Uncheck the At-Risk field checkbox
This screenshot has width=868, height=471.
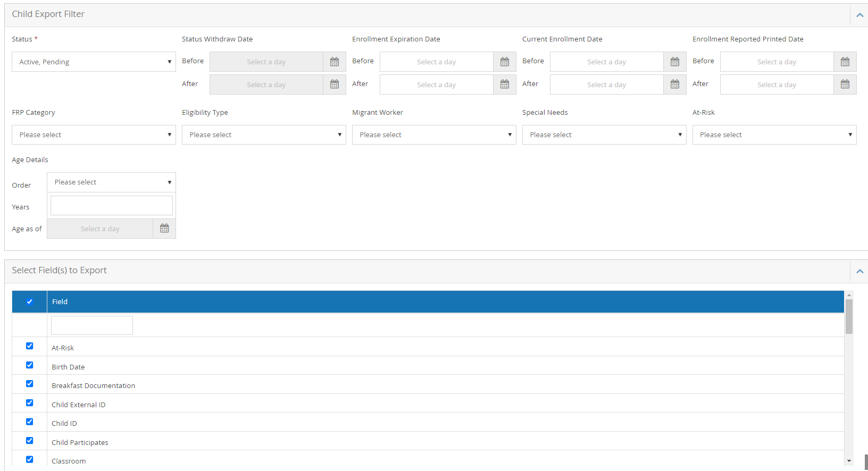click(x=30, y=346)
